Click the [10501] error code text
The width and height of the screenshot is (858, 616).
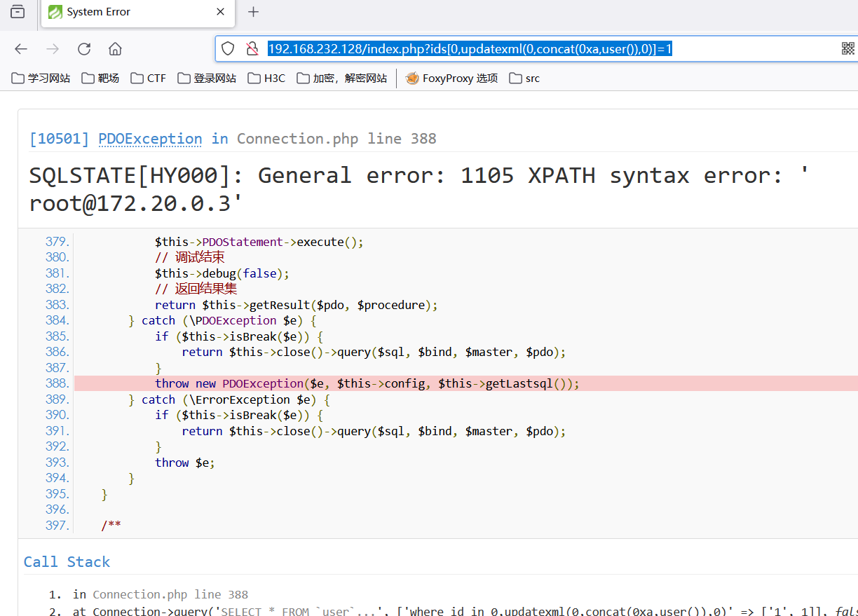(59, 139)
